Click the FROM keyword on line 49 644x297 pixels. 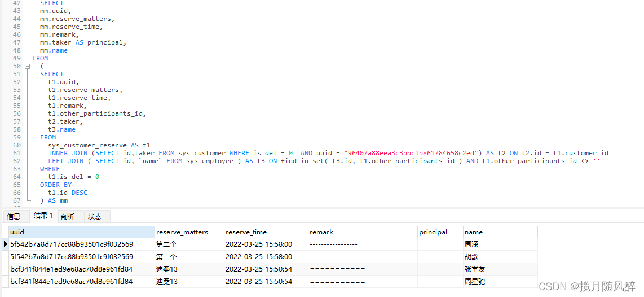click(40, 58)
